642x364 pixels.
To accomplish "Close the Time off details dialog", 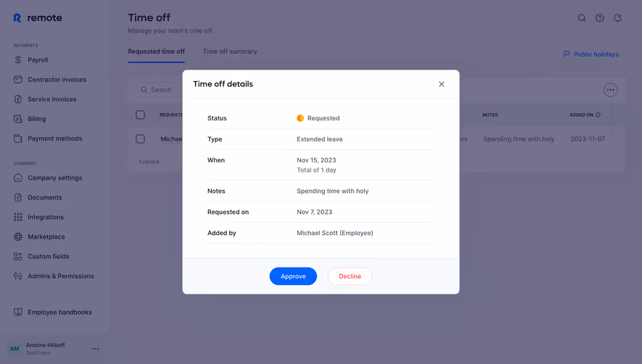I will (441, 84).
